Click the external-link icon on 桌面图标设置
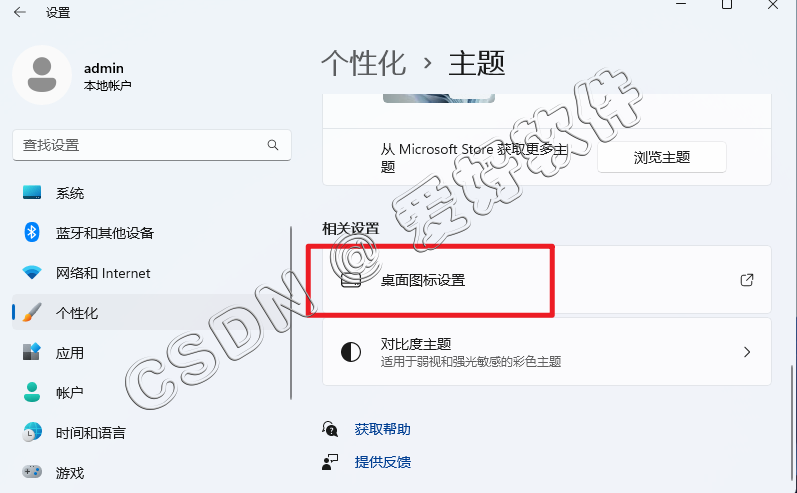797x493 pixels. (x=747, y=280)
